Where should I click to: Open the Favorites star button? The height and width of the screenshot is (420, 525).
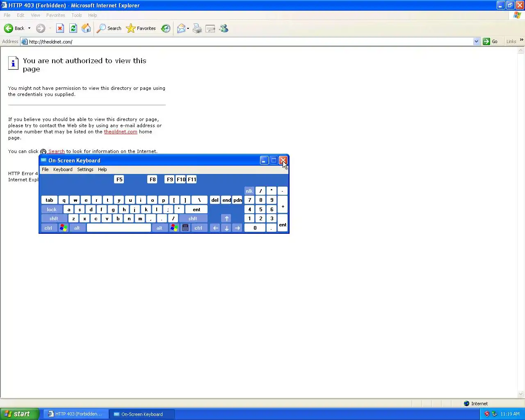point(141,28)
